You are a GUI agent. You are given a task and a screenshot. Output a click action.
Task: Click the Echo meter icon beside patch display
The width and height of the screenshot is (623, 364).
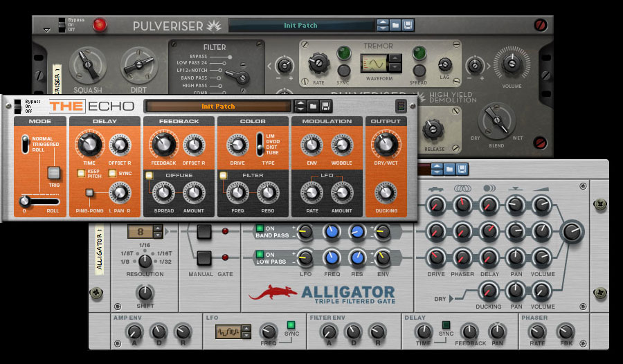[x=401, y=106]
